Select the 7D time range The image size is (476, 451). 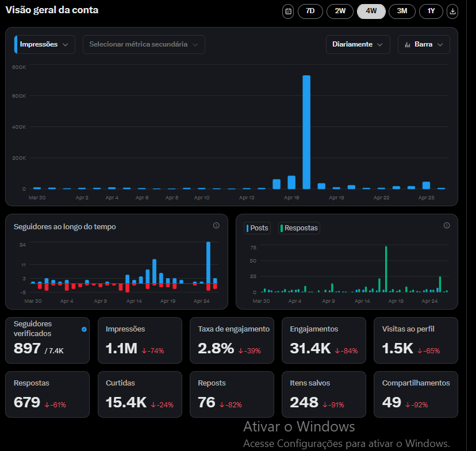(310, 11)
